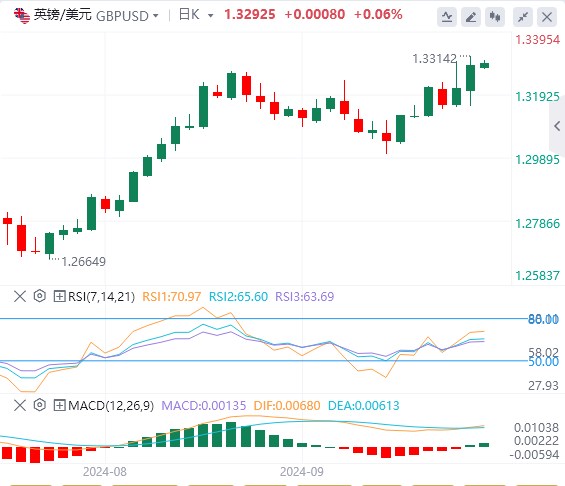Click the DIF:0.00680 value

pos(287,406)
